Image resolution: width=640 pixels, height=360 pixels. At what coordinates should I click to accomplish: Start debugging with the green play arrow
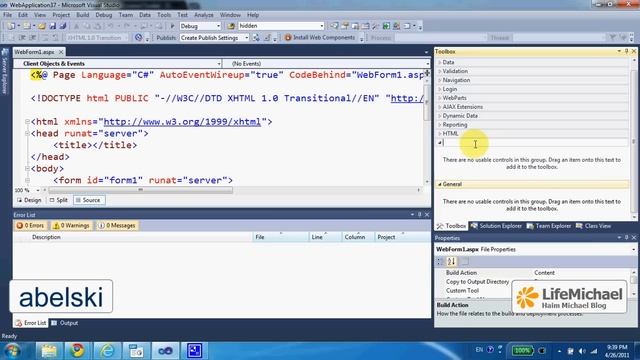pyautogui.click(x=172, y=26)
